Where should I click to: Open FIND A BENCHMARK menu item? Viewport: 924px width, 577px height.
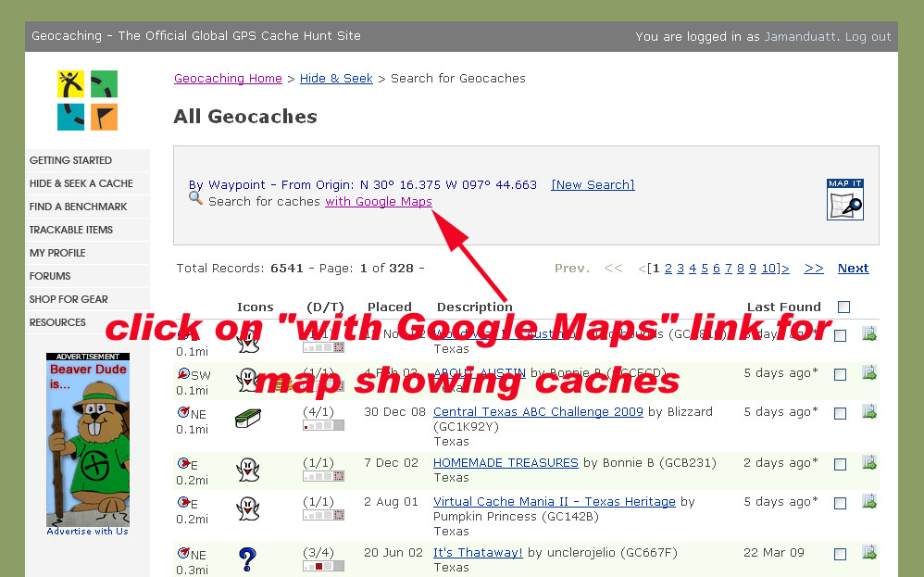[87, 207]
